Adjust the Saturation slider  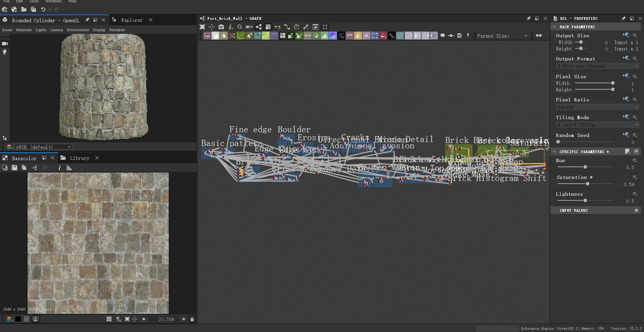[587, 184]
